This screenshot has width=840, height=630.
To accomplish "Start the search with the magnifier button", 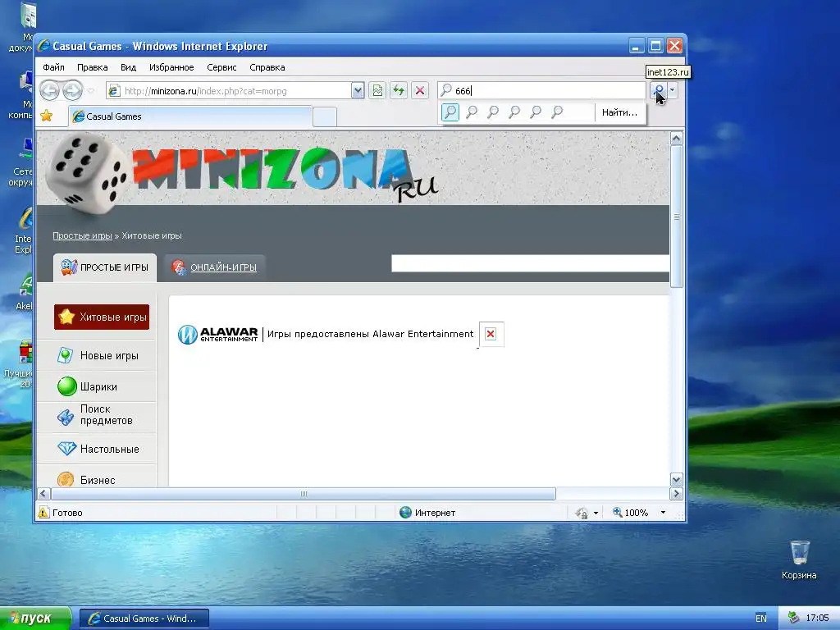I will coord(659,90).
